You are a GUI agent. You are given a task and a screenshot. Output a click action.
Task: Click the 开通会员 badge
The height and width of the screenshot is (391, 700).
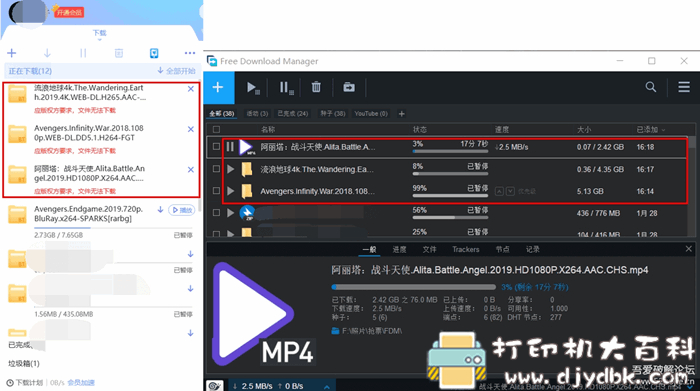[x=69, y=12]
